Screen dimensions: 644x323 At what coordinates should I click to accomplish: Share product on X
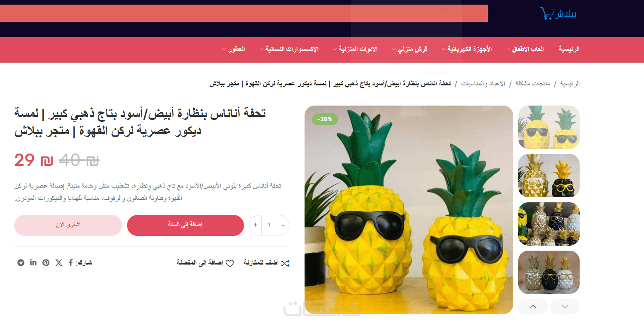[58, 263]
